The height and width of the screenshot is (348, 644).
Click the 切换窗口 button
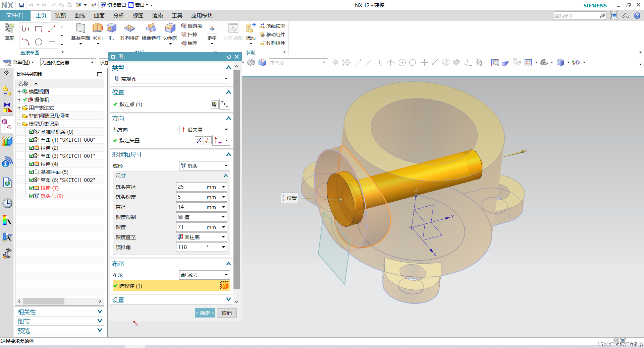pos(113,5)
